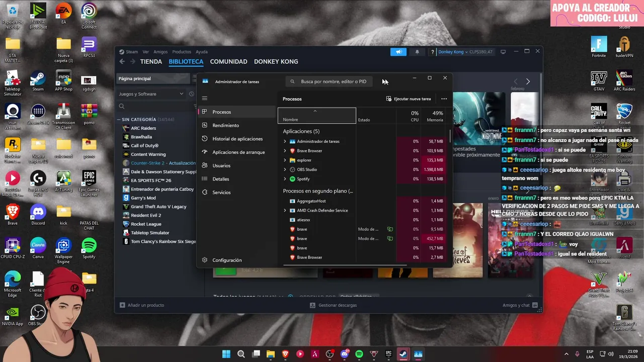Open File Explorer from taskbar
644x362 pixels.
point(271,354)
